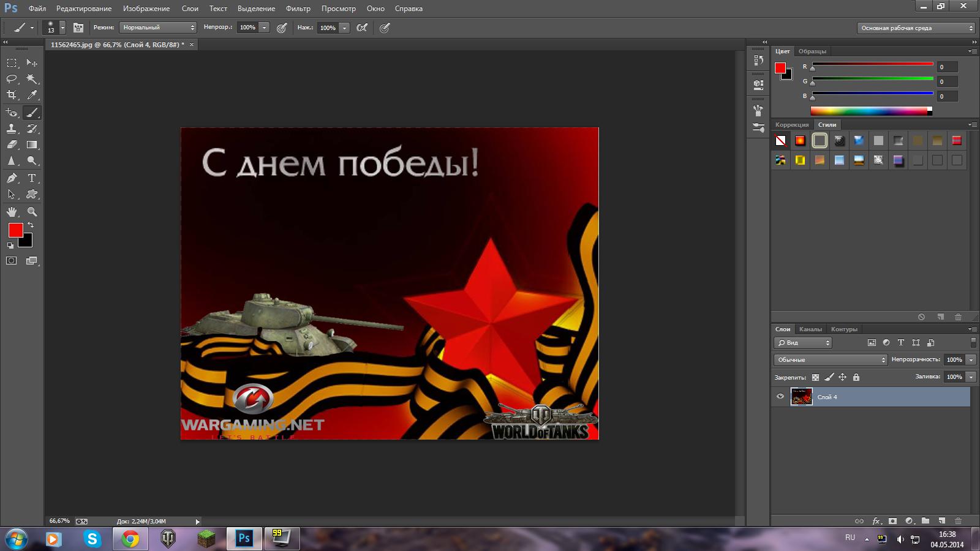The height and width of the screenshot is (551, 980).
Task: Select thumbnail of layer Слой 4
Action: 801,397
